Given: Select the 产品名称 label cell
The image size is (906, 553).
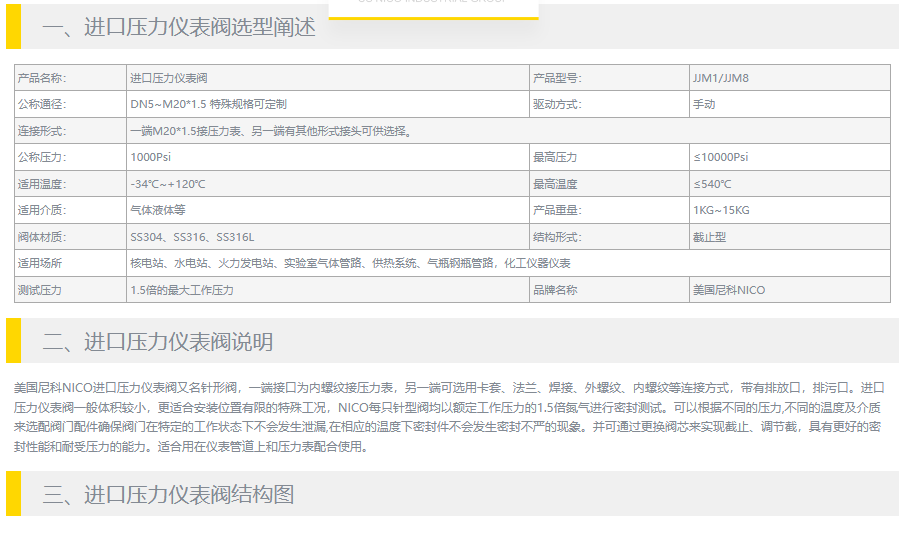Looking at the screenshot, I should 41,78.
